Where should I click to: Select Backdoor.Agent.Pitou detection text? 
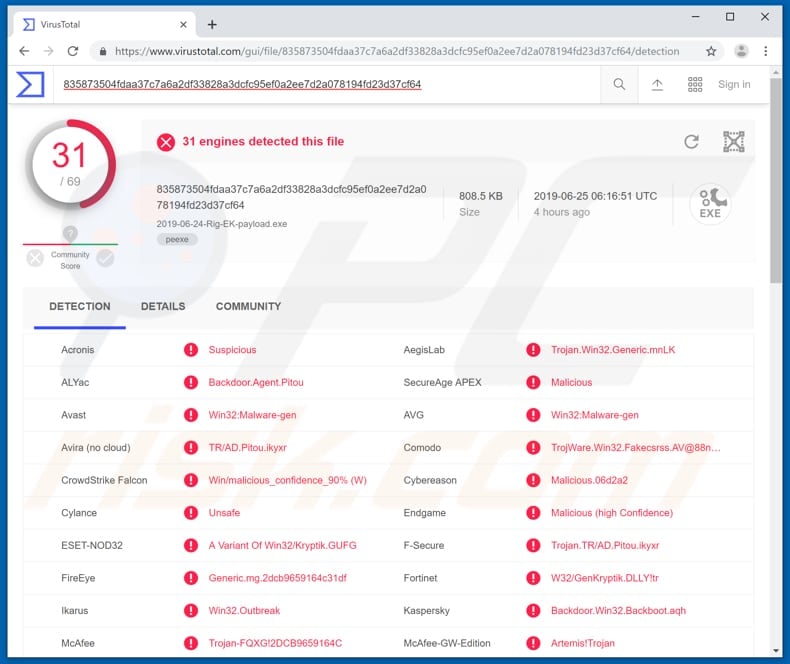[x=256, y=382]
